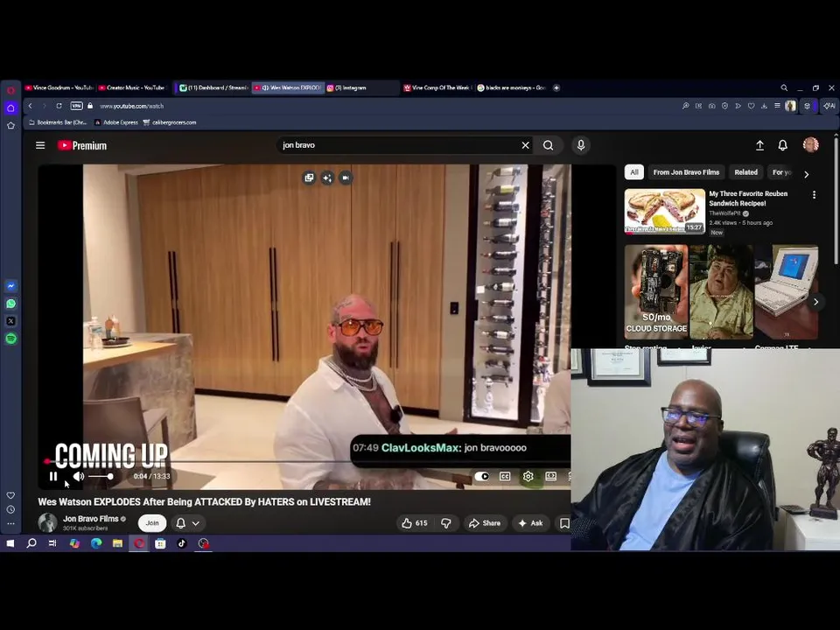The height and width of the screenshot is (630, 840).
Task: Run the search with the magnifier button
Action: point(548,145)
